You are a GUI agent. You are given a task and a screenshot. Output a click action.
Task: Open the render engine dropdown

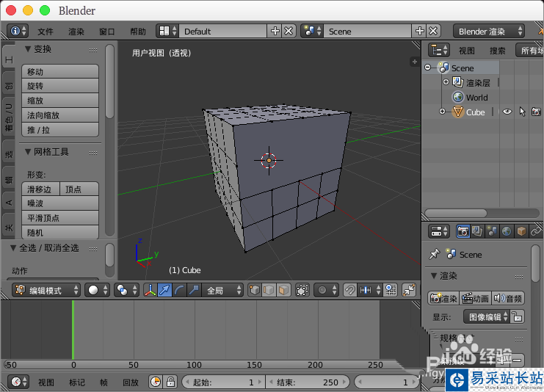pyautogui.click(x=488, y=32)
